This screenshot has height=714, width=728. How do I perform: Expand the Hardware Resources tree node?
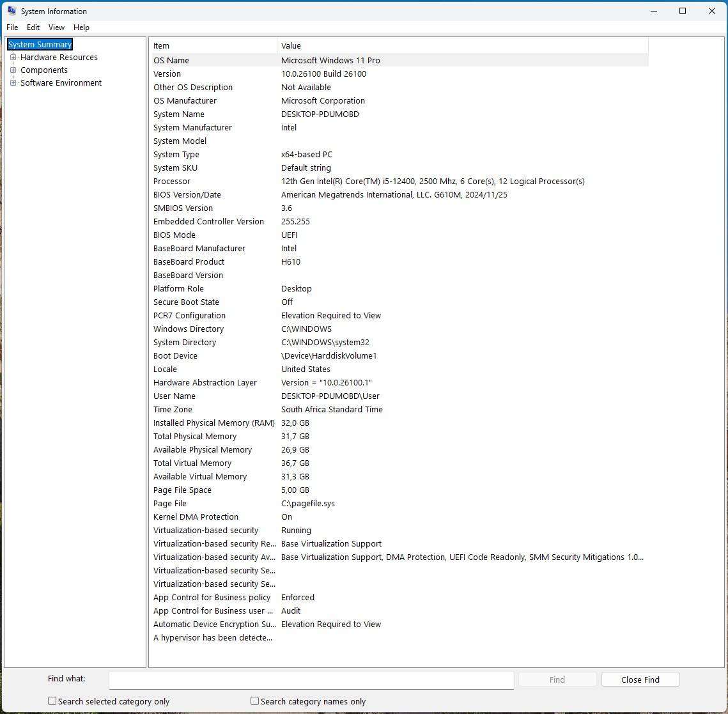point(13,57)
